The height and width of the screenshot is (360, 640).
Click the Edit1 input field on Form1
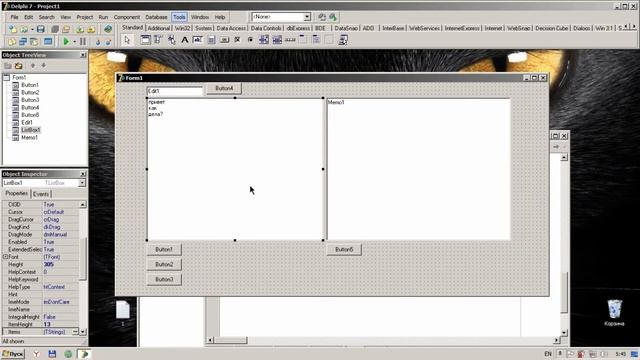click(x=175, y=91)
